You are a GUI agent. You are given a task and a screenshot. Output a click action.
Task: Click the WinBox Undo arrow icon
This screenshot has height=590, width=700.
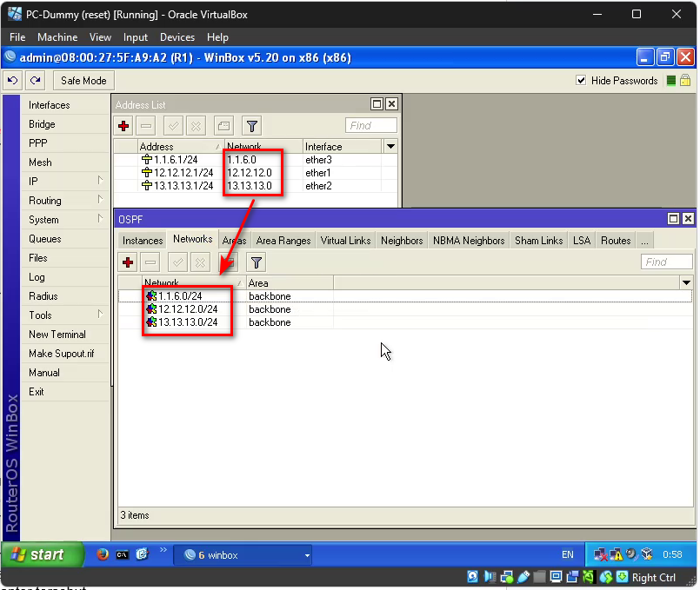12,81
